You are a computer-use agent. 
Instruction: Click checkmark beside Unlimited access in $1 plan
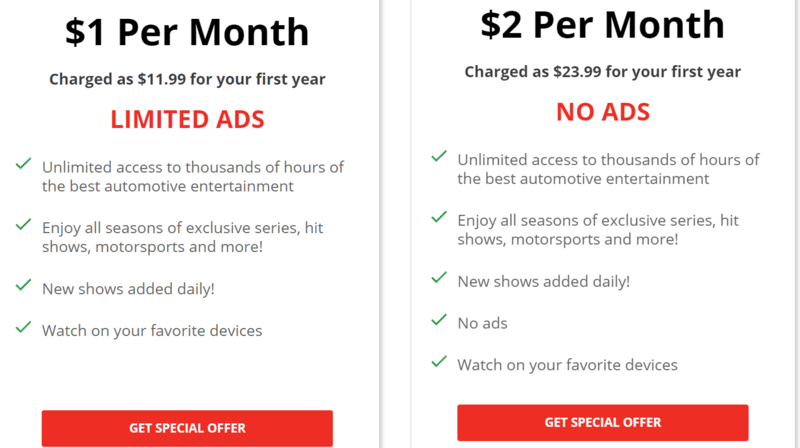23,164
